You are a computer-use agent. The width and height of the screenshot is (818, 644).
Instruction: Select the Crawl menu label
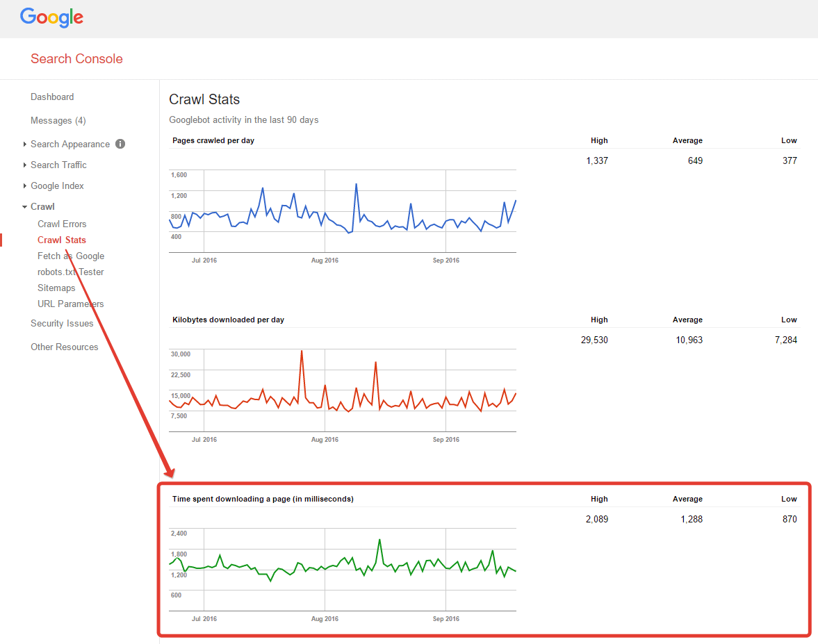(x=42, y=206)
